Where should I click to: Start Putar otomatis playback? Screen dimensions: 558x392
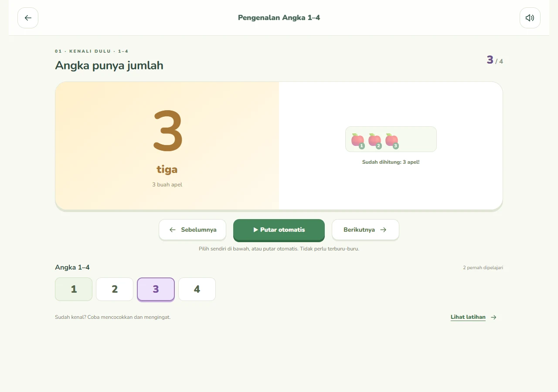click(x=279, y=230)
